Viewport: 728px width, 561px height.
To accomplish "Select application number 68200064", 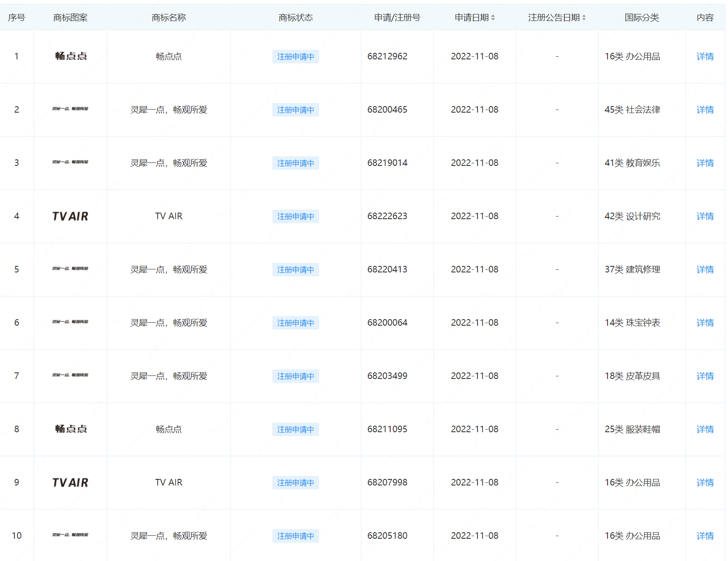I will pos(387,323).
